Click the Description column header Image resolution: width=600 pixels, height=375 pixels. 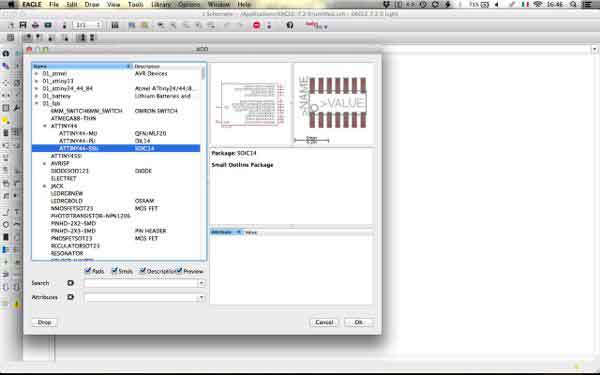167,66
